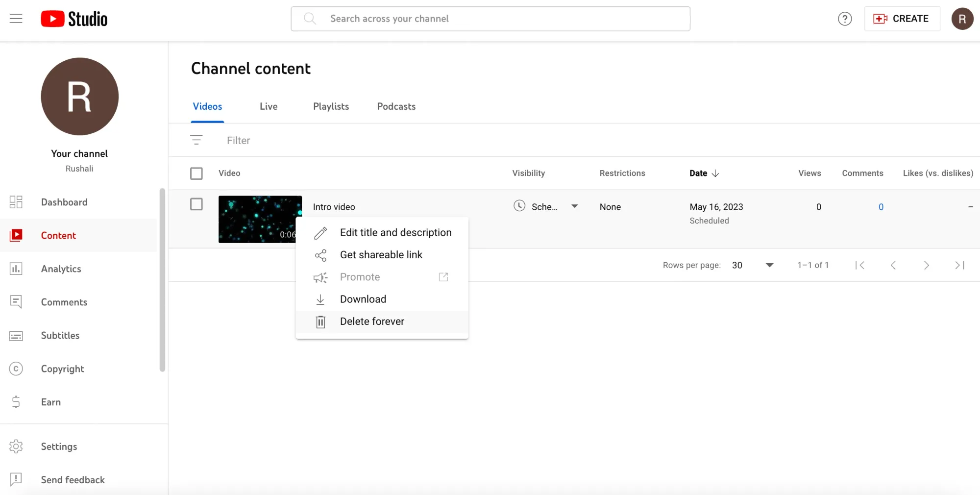Viewport: 980px width, 495px height.
Task: Open the account avatar in top bar
Action: click(962, 19)
